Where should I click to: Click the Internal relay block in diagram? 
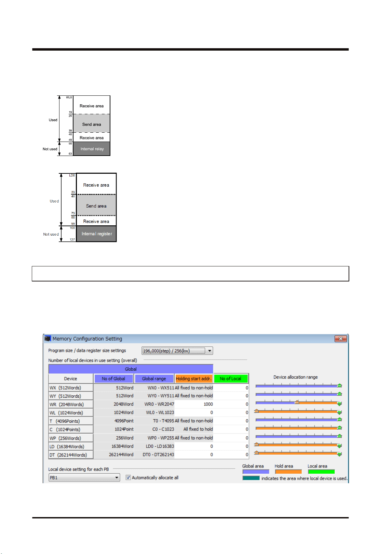92,149
